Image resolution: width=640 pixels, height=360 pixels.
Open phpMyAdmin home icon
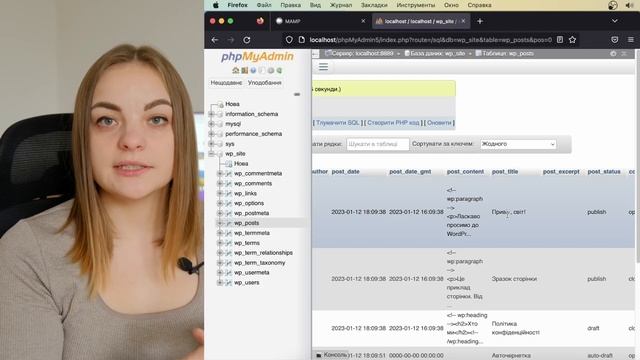pyautogui.click(x=236, y=70)
